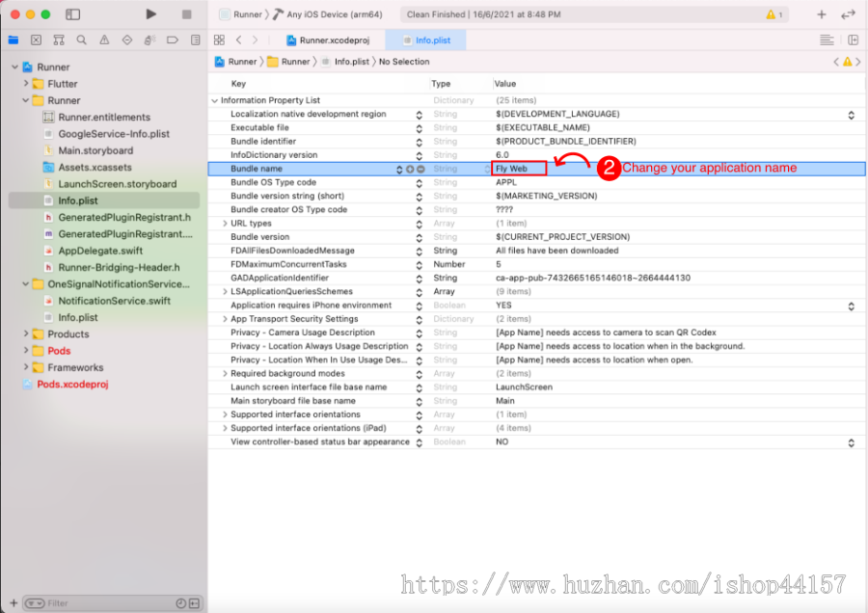This screenshot has height=613, width=868.
Task: Open the editor options lines icon
Action: click(827, 40)
